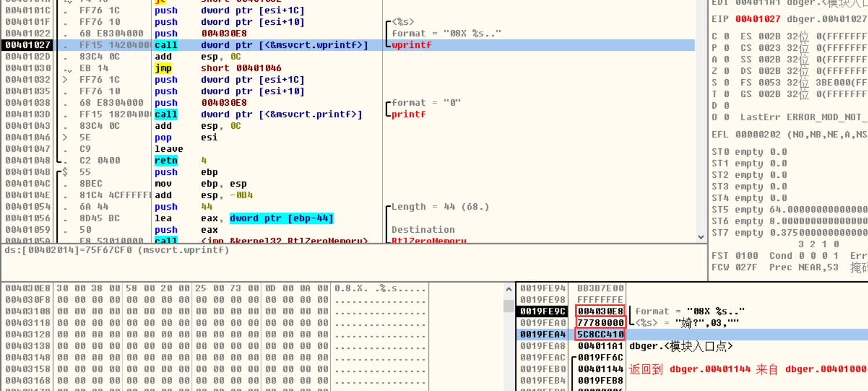Click the dump pane scroll-up arrow
The image size is (868, 391).
pyautogui.click(x=508, y=289)
